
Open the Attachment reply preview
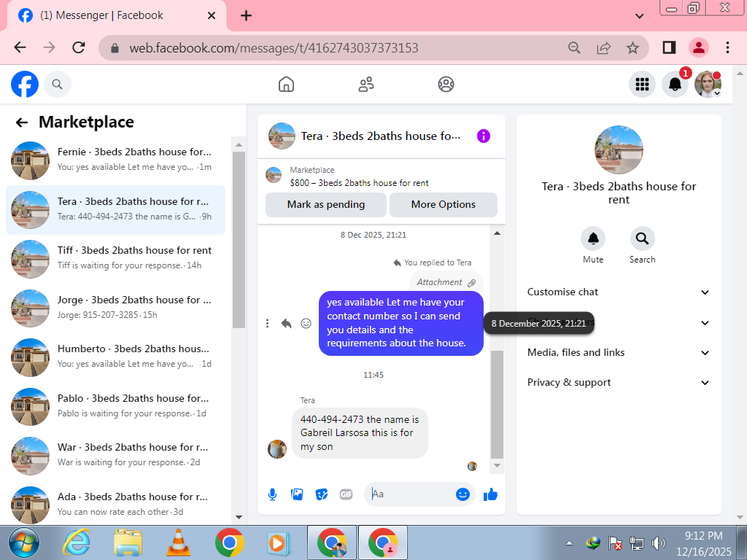point(446,282)
